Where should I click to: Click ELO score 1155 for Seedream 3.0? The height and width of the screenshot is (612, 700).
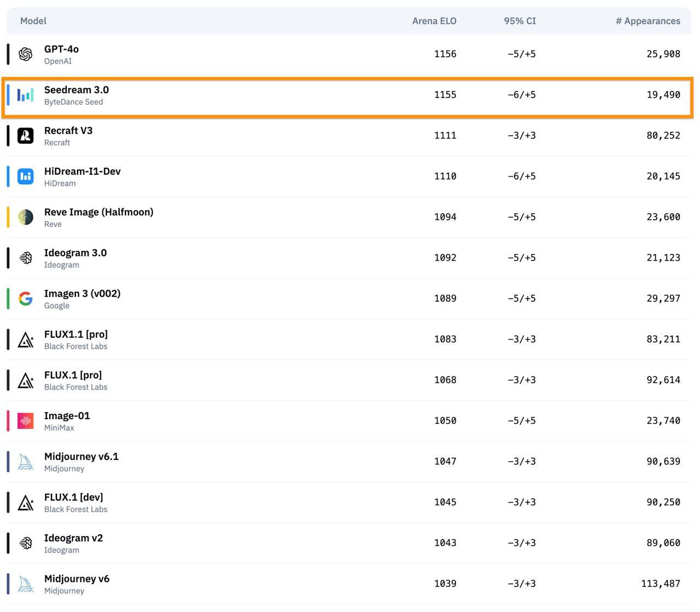tap(445, 95)
